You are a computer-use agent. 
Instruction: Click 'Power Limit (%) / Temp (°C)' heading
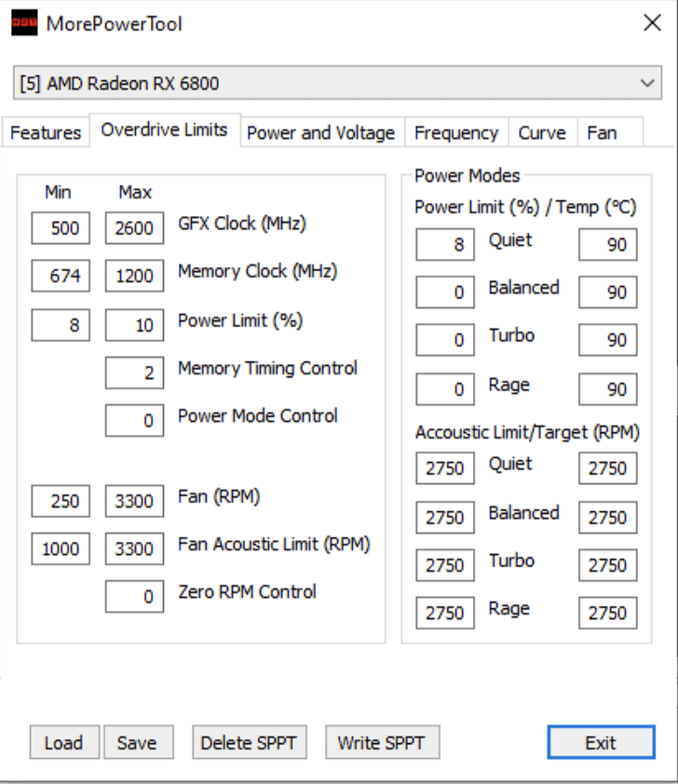pyautogui.click(x=525, y=207)
